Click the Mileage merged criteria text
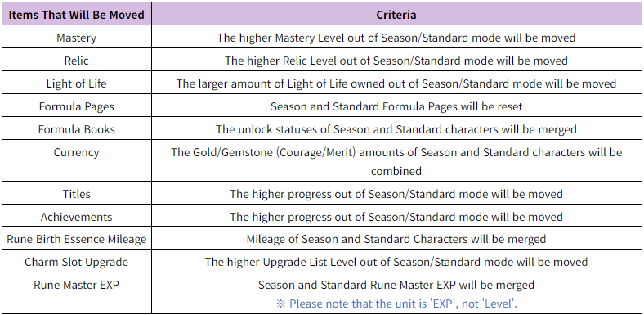644x315 pixels. pos(396,240)
